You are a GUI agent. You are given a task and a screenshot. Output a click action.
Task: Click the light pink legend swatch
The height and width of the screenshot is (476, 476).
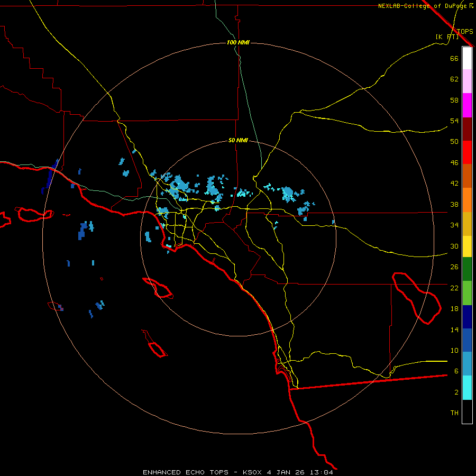[x=467, y=81]
